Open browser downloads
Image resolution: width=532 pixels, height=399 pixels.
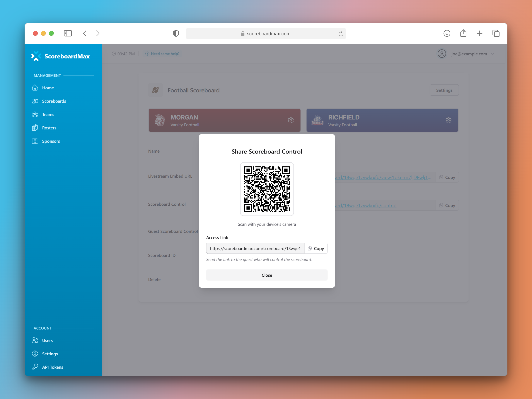click(447, 33)
